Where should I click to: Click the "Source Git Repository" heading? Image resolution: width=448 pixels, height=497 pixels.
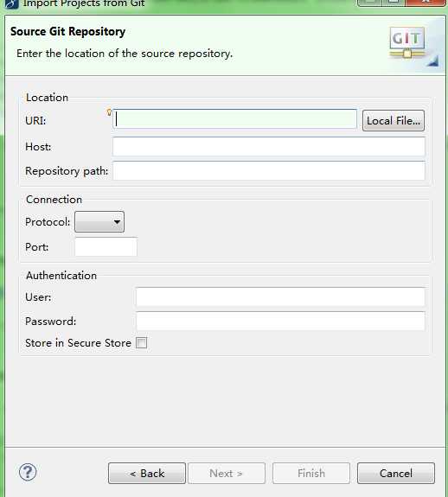click(67, 32)
